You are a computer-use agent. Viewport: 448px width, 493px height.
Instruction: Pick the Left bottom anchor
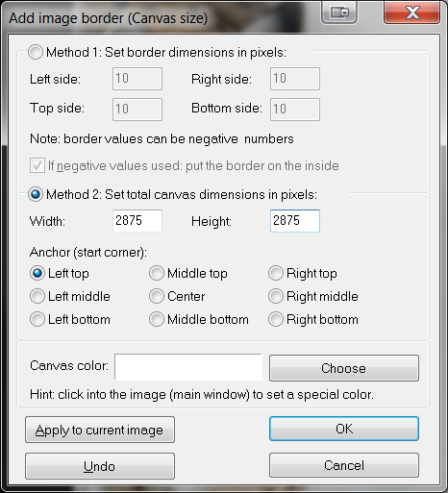(x=37, y=319)
